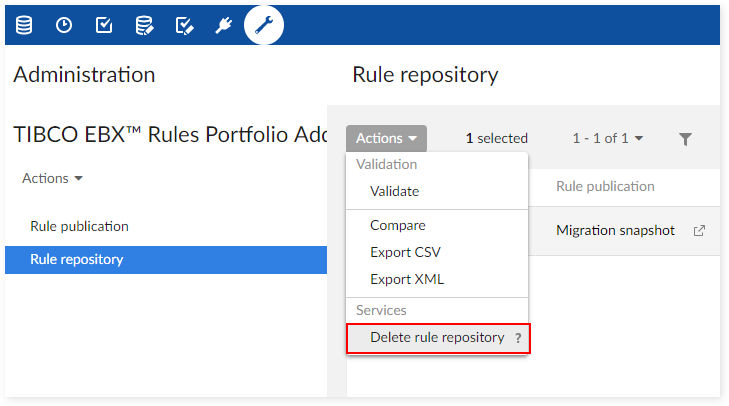
Task: Open the Workflow modeling check-pencil icon
Action: pos(185,25)
